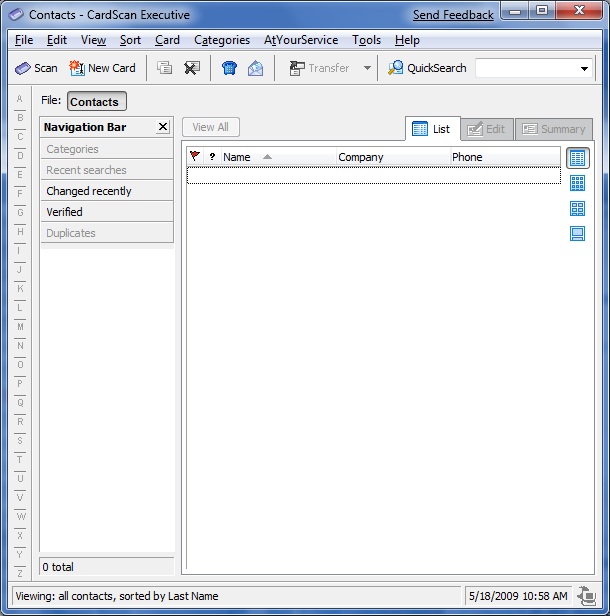Screen dimensions: 610x616
Task: Click the Contacts file button
Action: pyautogui.click(x=97, y=101)
